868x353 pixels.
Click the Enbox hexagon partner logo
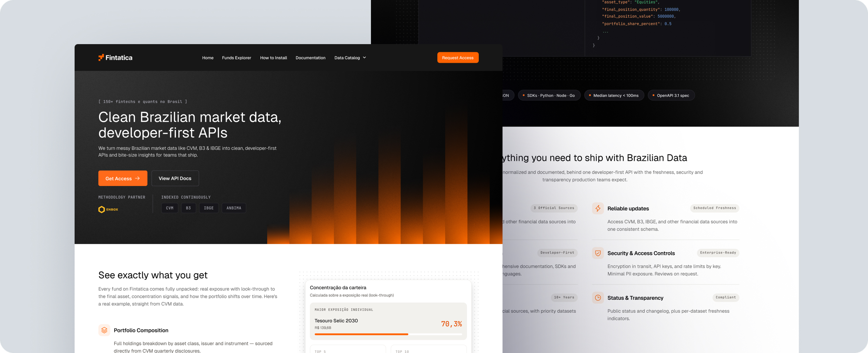coord(101,209)
